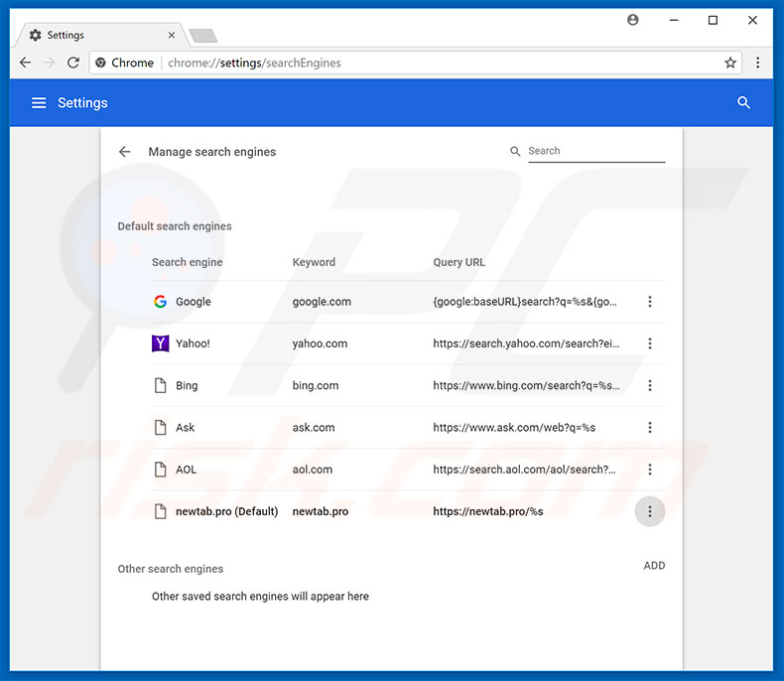
Task: Reload the page with the refresh icon
Action: pyautogui.click(x=73, y=63)
